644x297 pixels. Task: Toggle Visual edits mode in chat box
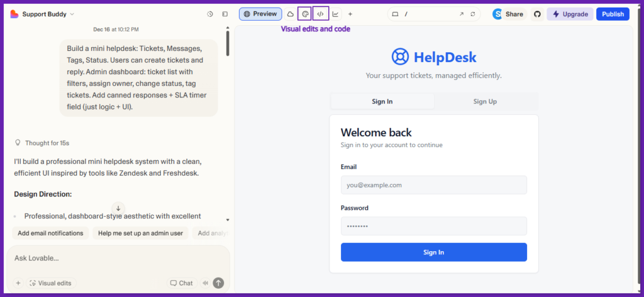click(x=50, y=283)
